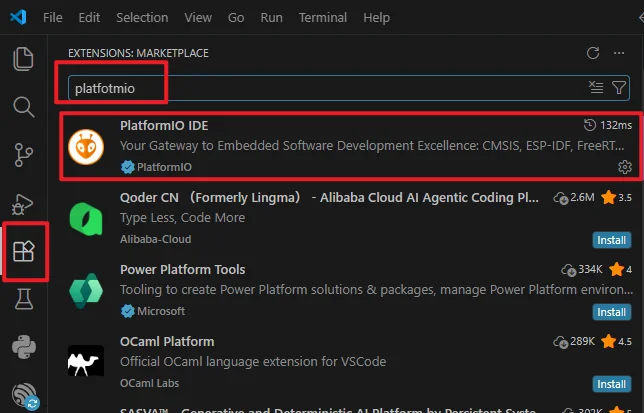The image size is (644, 413).
Task: Open the Source Control view
Action: pyautogui.click(x=23, y=155)
